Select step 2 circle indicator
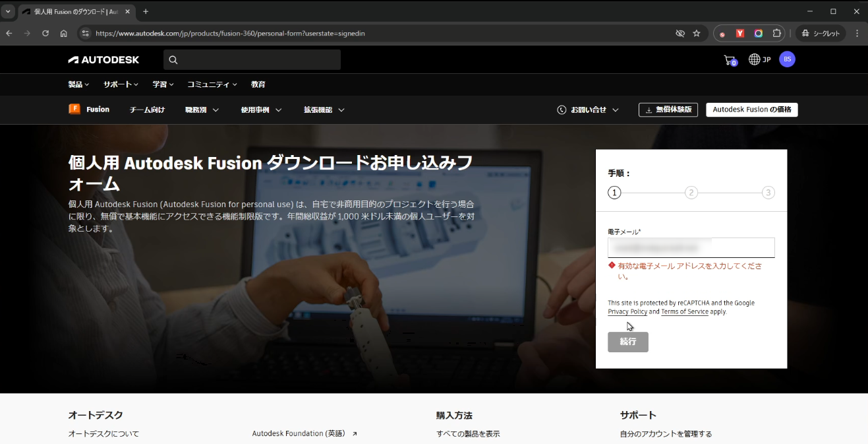Viewport: 868px width, 444px height. point(691,193)
